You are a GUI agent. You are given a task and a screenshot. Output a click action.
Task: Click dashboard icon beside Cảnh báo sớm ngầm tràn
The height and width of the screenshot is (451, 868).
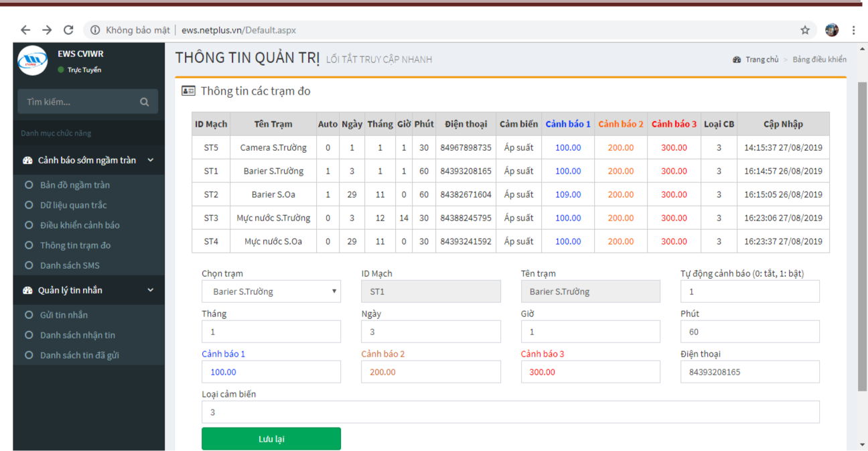pyautogui.click(x=27, y=161)
